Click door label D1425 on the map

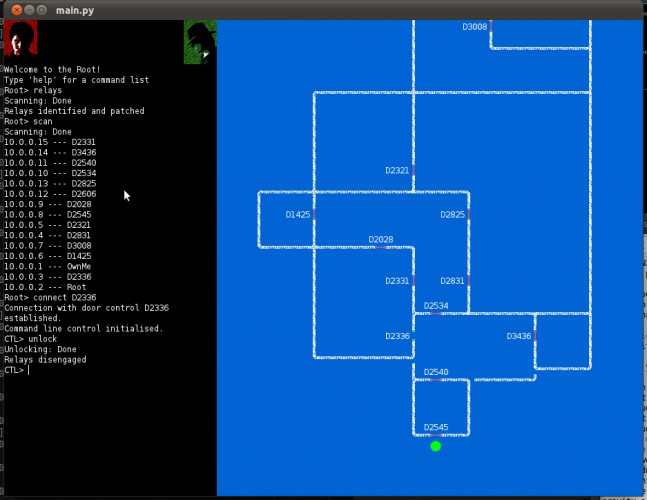[298, 215]
